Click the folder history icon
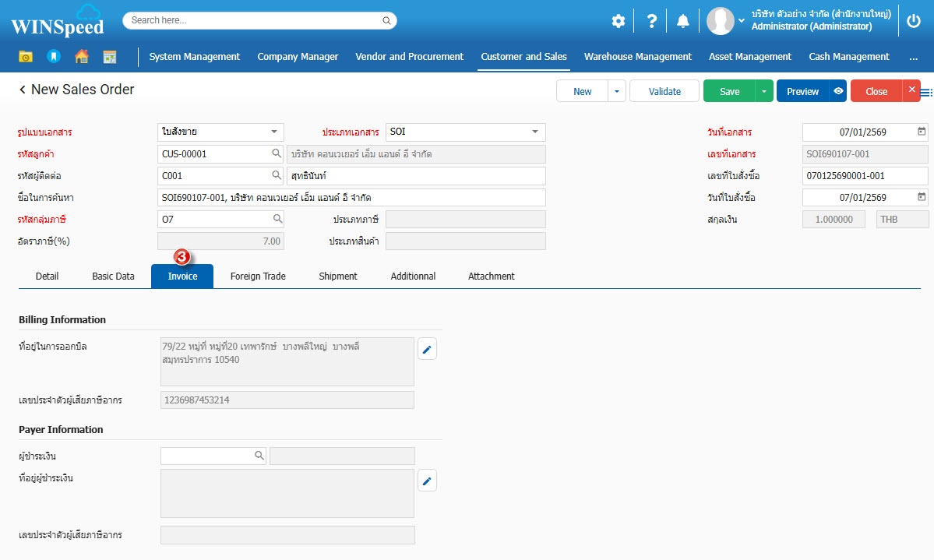Viewport: 934px width, 560px height. (26, 57)
